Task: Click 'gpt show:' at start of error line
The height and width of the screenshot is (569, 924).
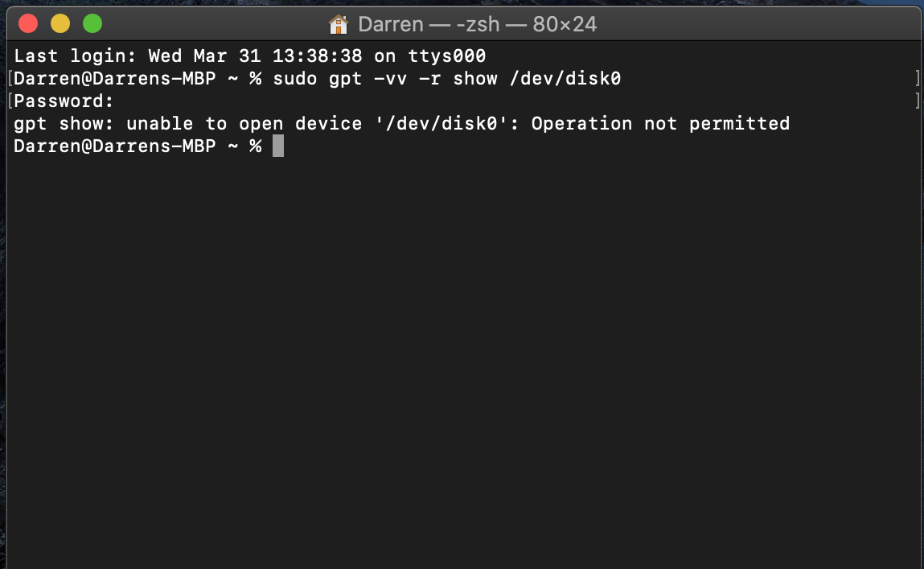Action: click(x=64, y=124)
